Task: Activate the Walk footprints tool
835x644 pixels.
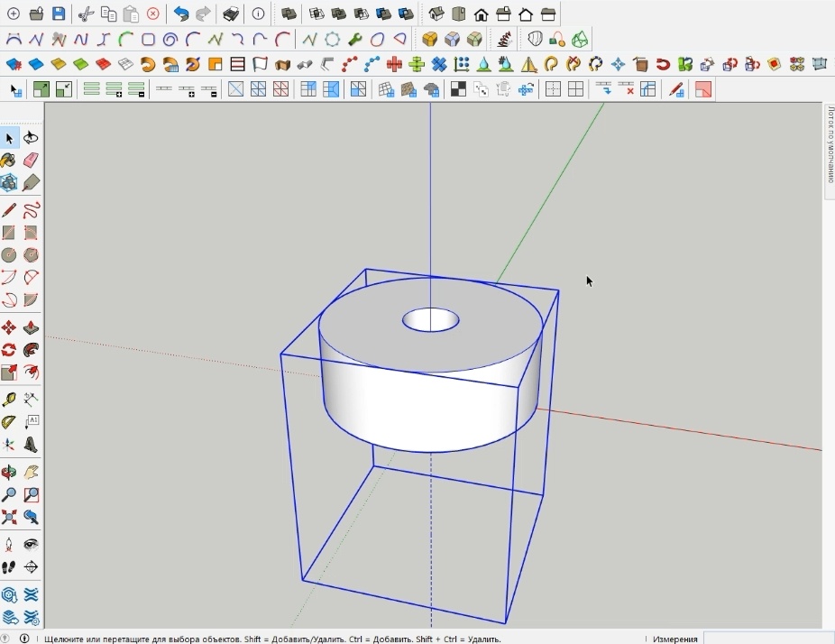Action: click(9, 566)
